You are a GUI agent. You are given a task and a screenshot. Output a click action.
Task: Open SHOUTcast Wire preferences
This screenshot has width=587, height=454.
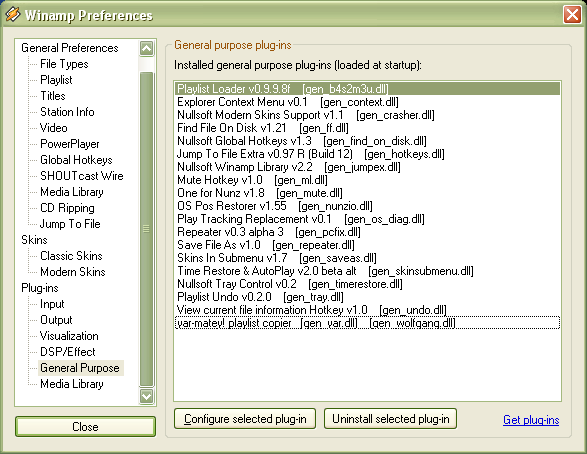pos(82,176)
